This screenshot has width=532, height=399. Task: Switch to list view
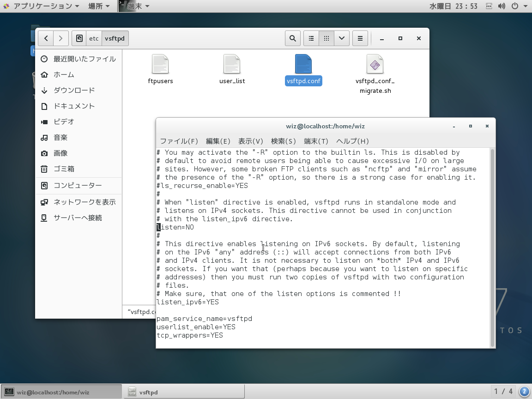(311, 38)
